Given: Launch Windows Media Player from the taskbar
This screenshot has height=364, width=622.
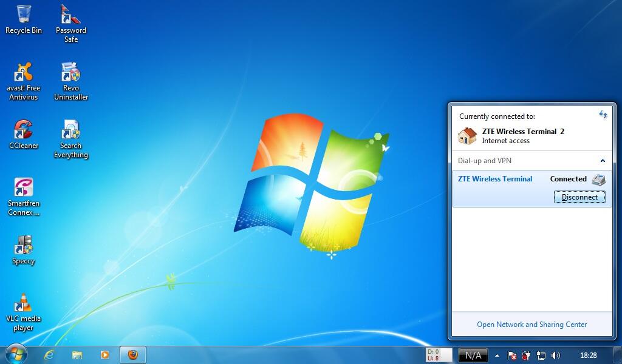Looking at the screenshot, I should 104,354.
